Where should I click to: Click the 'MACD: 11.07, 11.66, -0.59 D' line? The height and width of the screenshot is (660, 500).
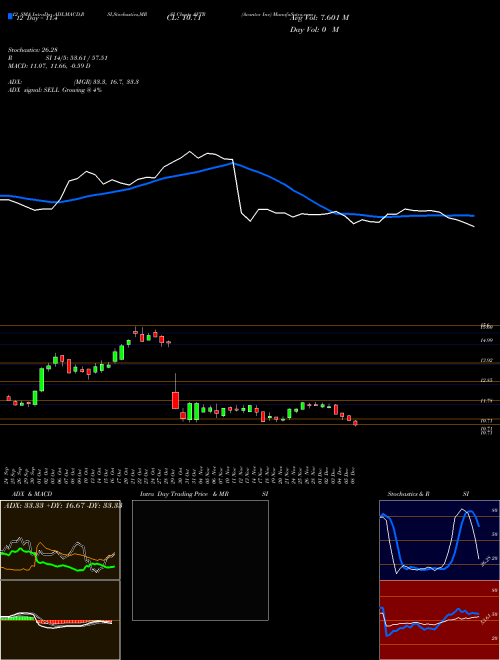[x=49, y=66]
